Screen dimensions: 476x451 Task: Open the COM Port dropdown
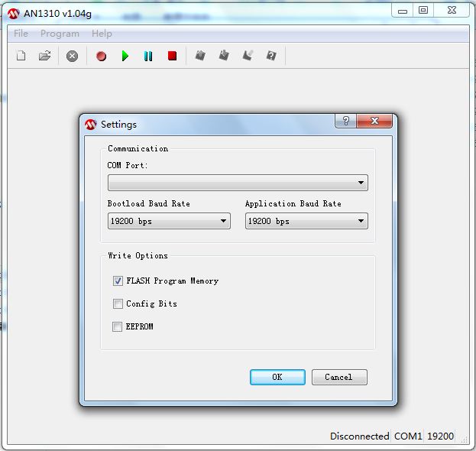coord(238,183)
